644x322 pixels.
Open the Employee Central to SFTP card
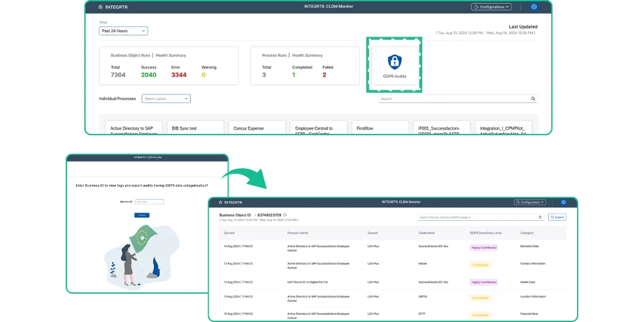319,128
